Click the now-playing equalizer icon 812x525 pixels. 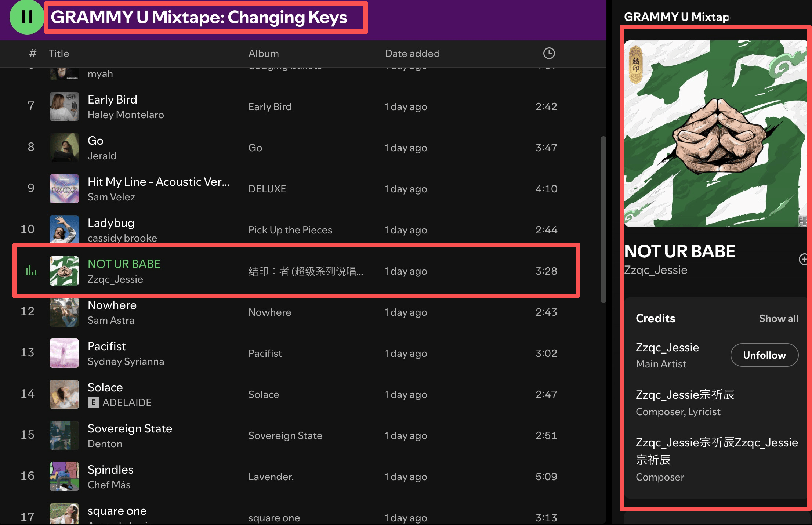31,271
